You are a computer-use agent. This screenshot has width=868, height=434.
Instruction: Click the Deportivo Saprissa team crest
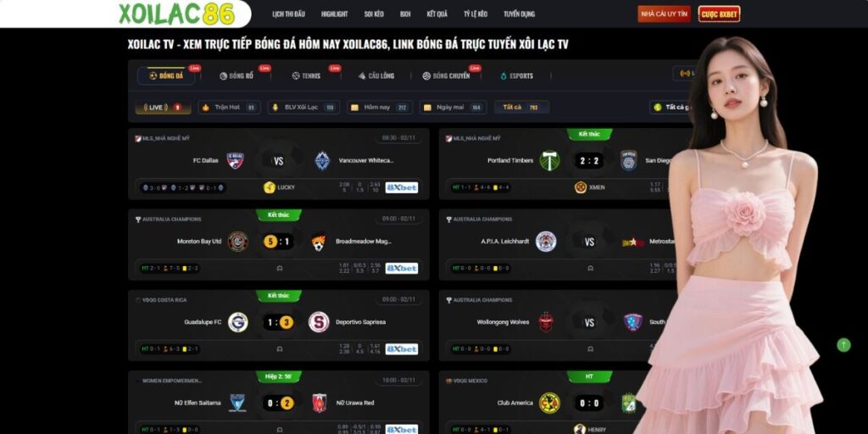tap(319, 322)
